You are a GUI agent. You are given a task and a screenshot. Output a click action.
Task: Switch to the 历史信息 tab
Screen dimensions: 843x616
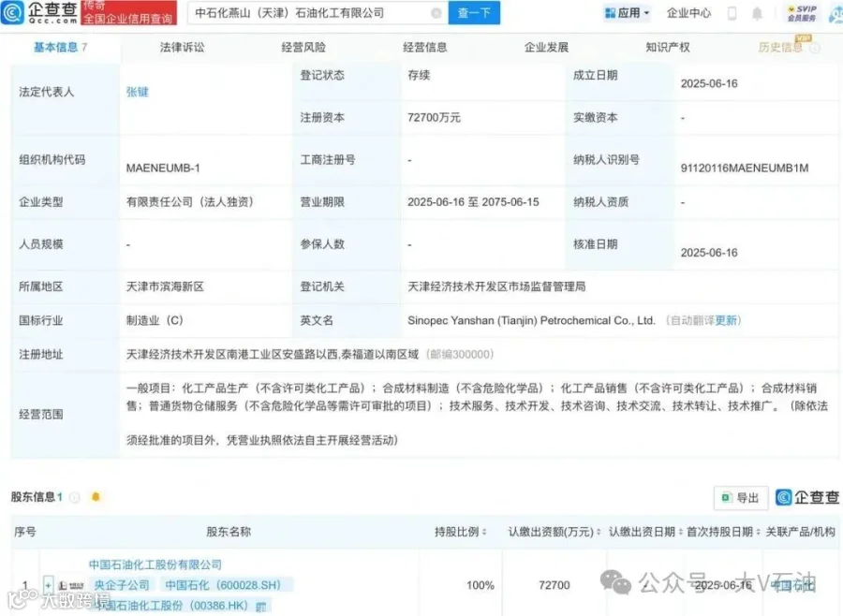(x=780, y=48)
